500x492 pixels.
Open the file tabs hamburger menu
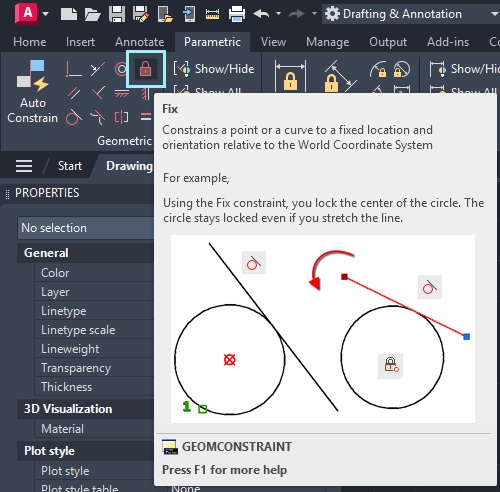[x=24, y=166]
